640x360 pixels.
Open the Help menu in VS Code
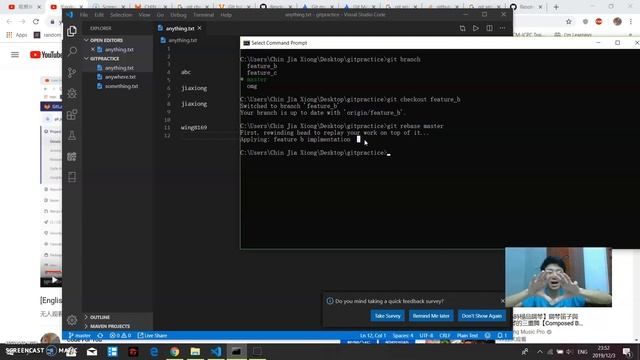[x=226, y=15]
